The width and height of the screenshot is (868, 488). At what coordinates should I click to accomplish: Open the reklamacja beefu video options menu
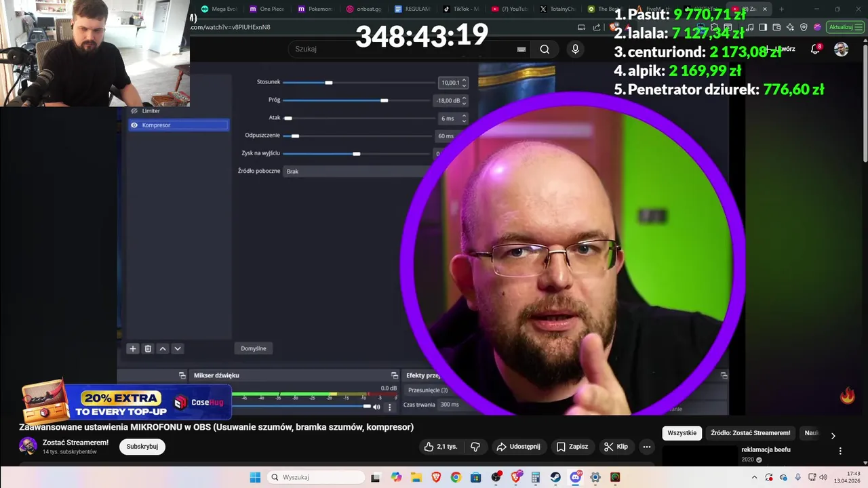point(840,451)
